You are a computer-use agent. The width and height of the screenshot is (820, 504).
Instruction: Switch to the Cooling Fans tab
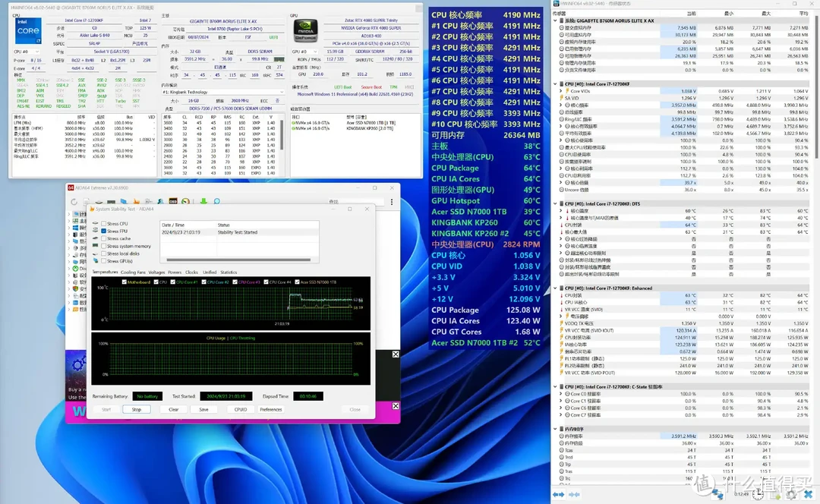click(133, 272)
